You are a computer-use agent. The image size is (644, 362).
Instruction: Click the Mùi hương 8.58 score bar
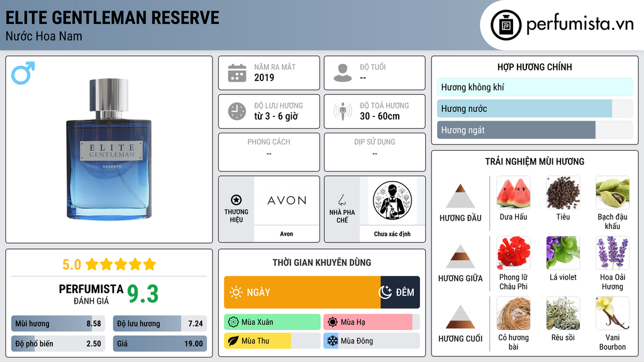58,324
